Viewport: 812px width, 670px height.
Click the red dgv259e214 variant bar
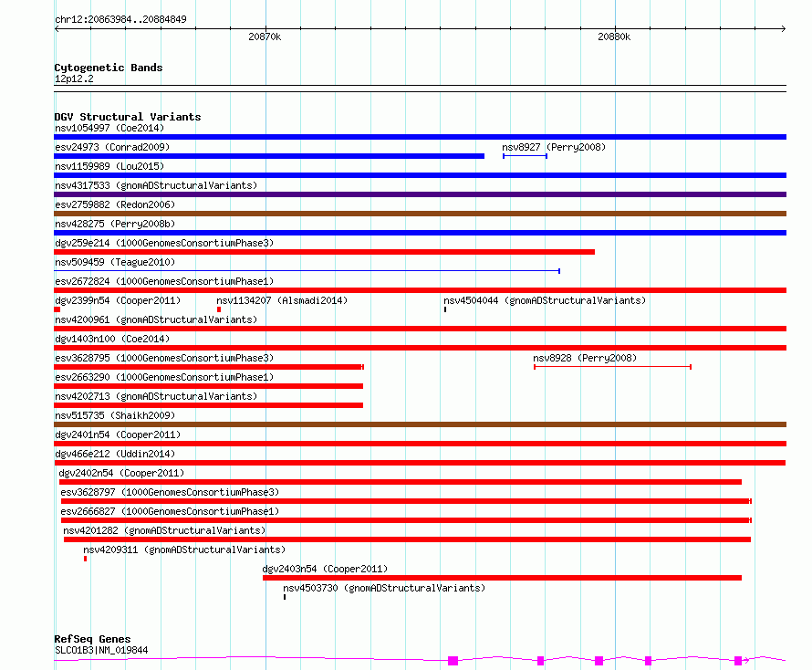point(324,252)
